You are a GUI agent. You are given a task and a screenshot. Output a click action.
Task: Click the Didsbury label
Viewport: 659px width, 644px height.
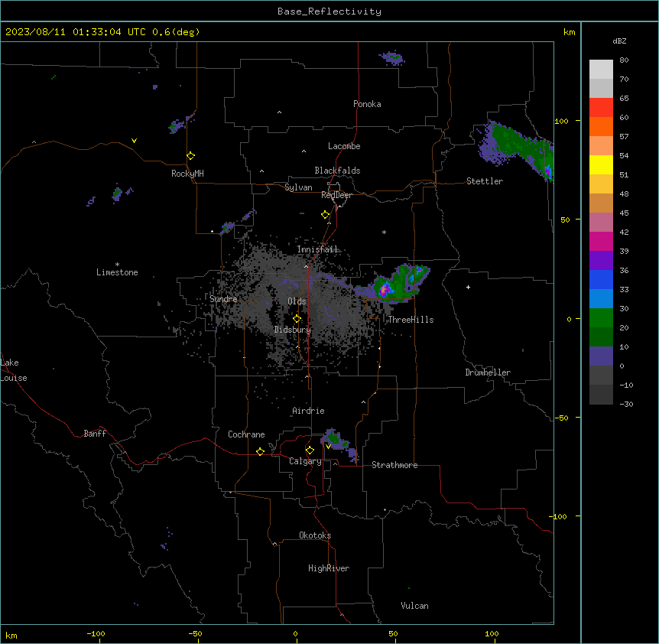tap(293, 330)
